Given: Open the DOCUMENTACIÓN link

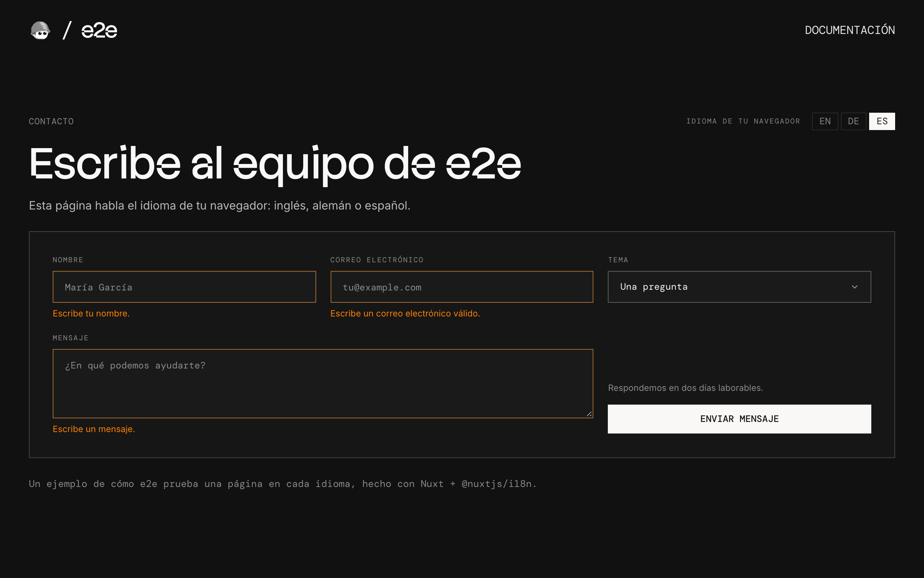Looking at the screenshot, I should 850,30.
